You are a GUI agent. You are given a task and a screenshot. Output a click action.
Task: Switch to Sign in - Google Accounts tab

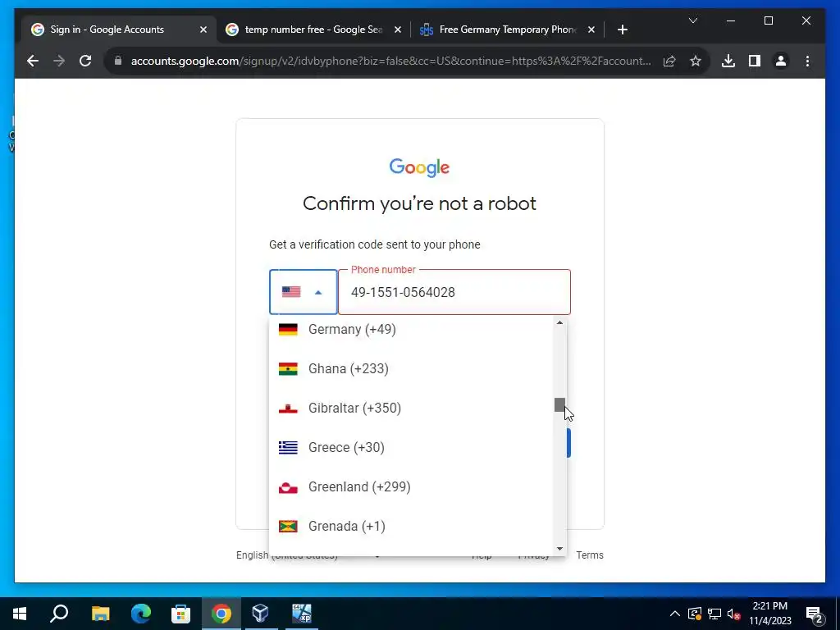[x=119, y=30]
